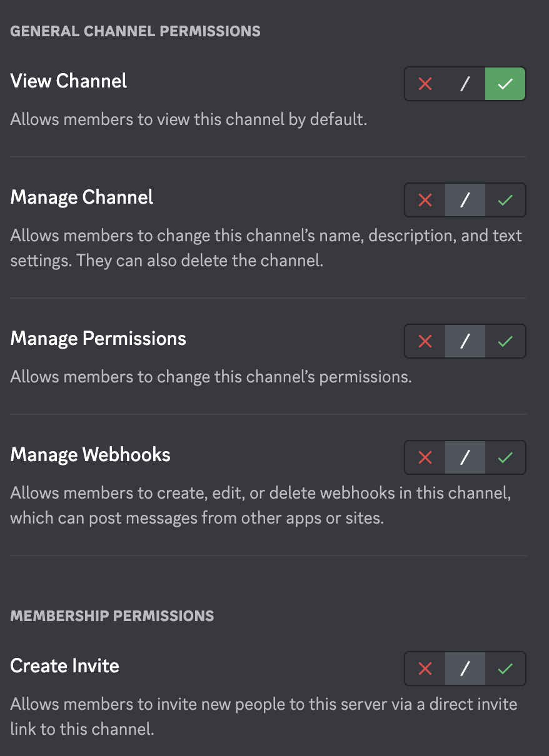
Task: Choose the neutral slash for Manage Webhooks
Action: click(465, 457)
